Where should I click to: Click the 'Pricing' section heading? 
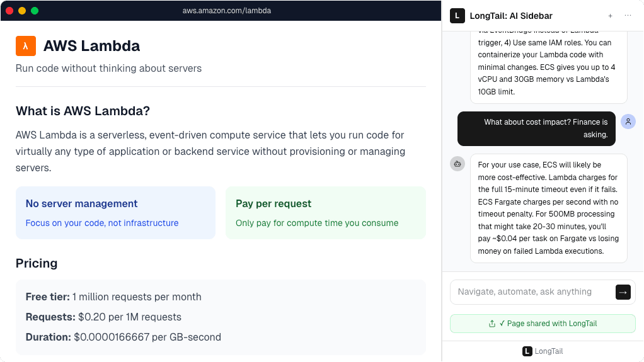(x=37, y=263)
